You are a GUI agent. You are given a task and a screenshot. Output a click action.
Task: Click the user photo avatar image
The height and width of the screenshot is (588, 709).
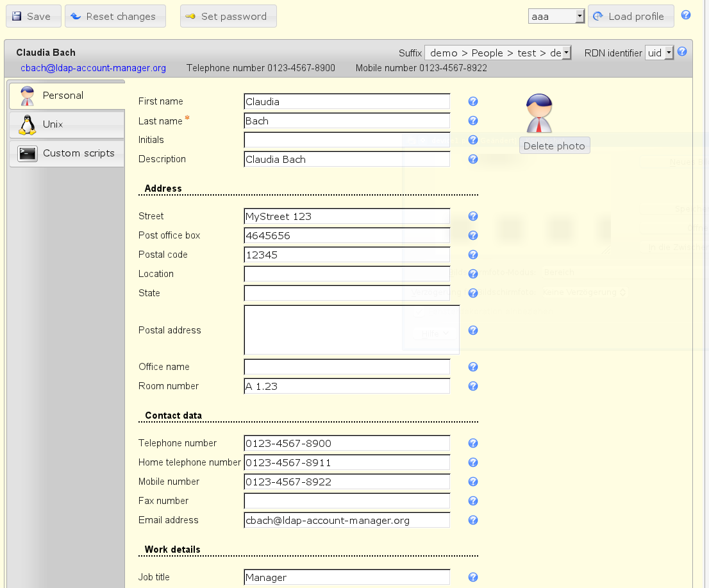pos(538,113)
